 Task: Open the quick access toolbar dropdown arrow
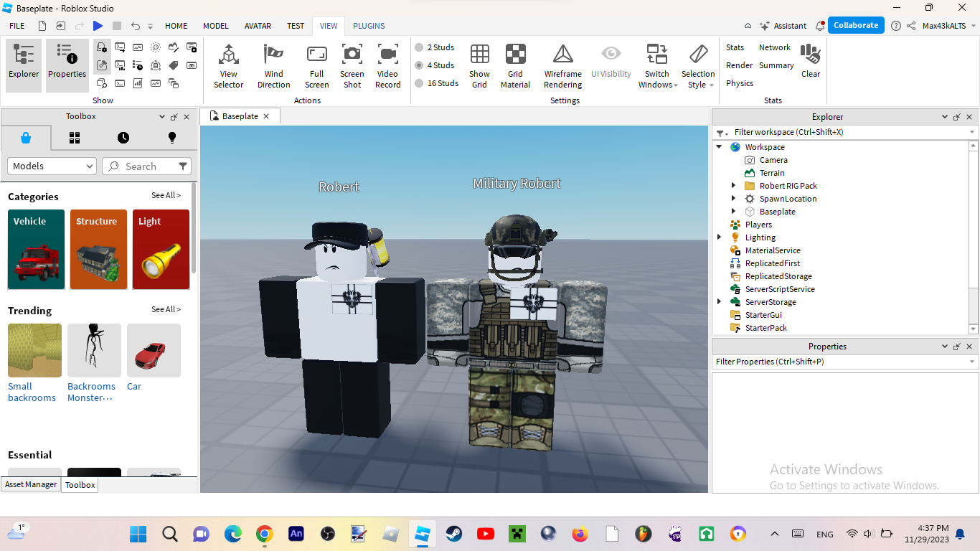(x=151, y=27)
